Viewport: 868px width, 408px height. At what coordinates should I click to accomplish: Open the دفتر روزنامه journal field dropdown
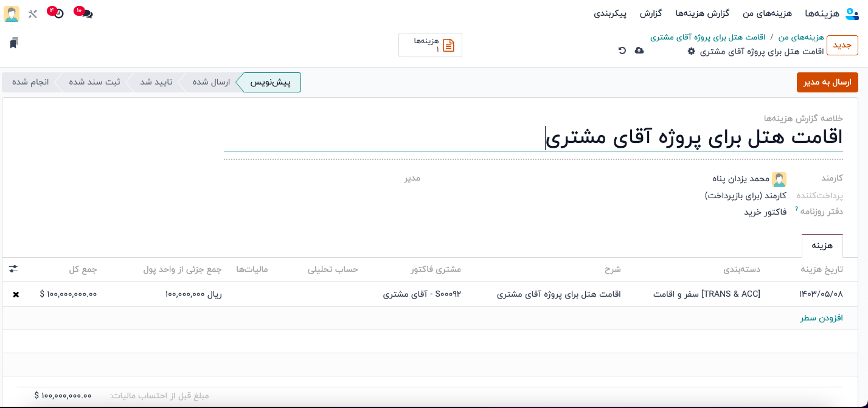730,212
